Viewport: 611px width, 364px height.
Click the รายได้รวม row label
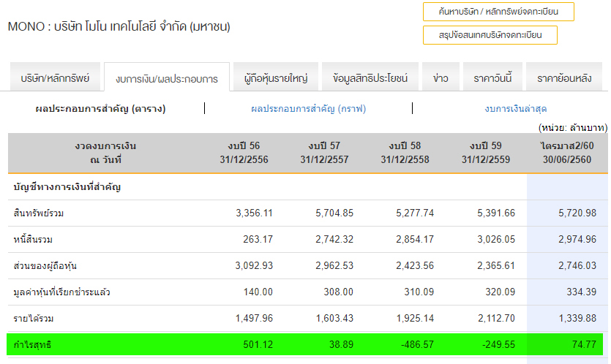click(x=34, y=319)
